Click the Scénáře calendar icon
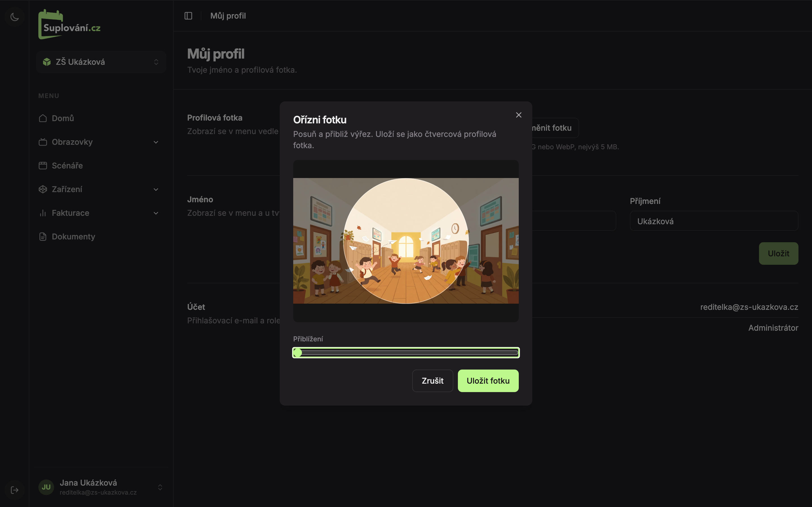Viewport: 812px width, 507px height. (43, 165)
